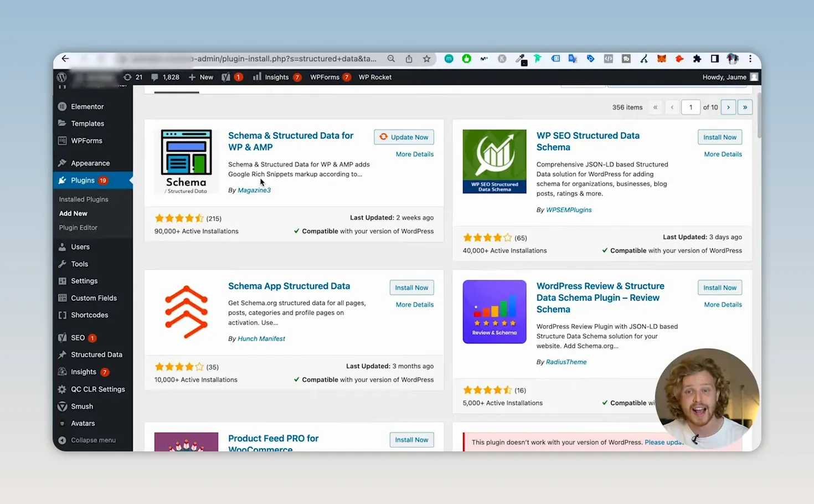The image size is (814, 504).
Task: Open Settings in the sidebar
Action: pyautogui.click(x=84, y=281)
